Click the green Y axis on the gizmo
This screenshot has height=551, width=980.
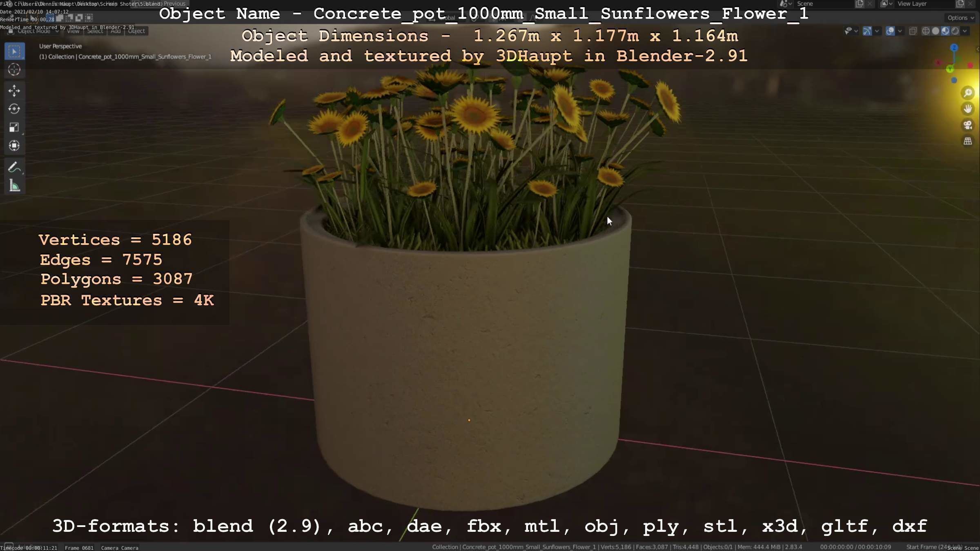(950, 69)
